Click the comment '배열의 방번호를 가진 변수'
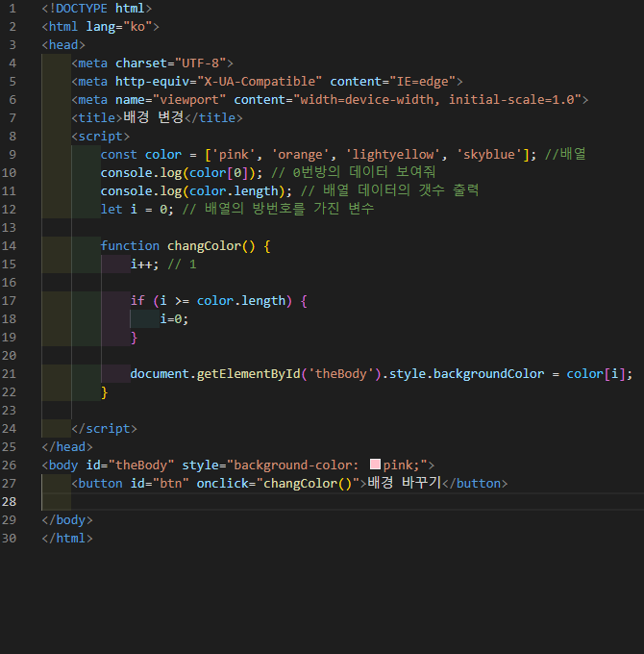 (x=289, y=209)
